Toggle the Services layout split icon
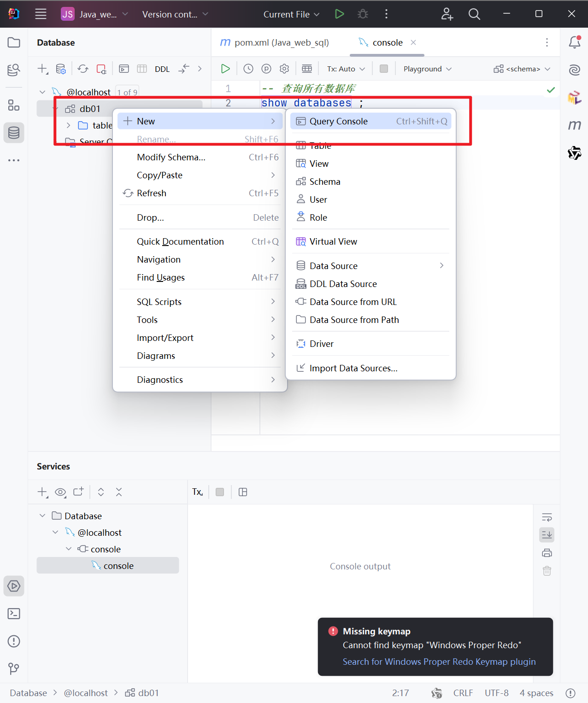This screenshot has height=703, width=588. pos(243,492)
